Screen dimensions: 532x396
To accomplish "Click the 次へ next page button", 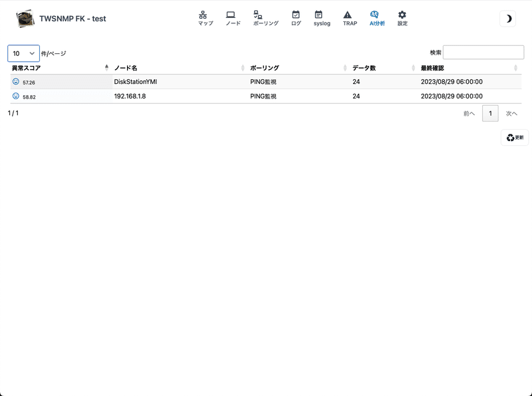I will tap(511, 113).
